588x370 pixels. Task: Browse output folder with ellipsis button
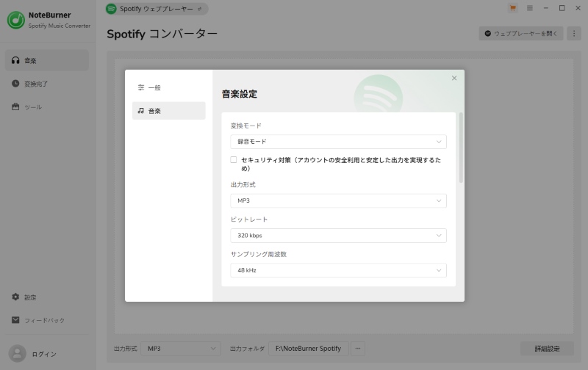pyautogui.click(x=358, y=349)
